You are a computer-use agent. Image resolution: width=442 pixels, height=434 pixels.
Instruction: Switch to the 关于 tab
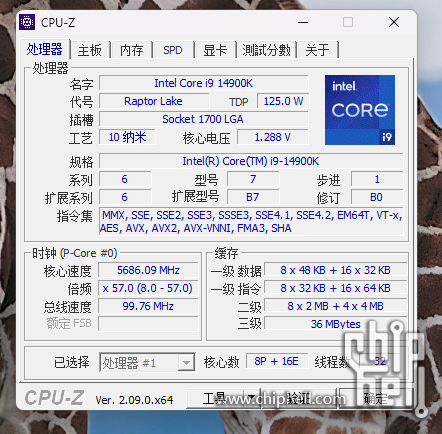tap(317, 50)
